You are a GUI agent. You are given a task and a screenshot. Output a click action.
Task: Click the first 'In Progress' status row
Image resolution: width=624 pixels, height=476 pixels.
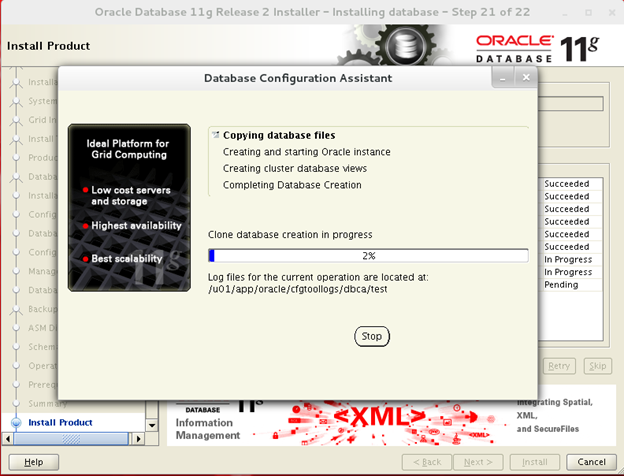coord(568,259)
